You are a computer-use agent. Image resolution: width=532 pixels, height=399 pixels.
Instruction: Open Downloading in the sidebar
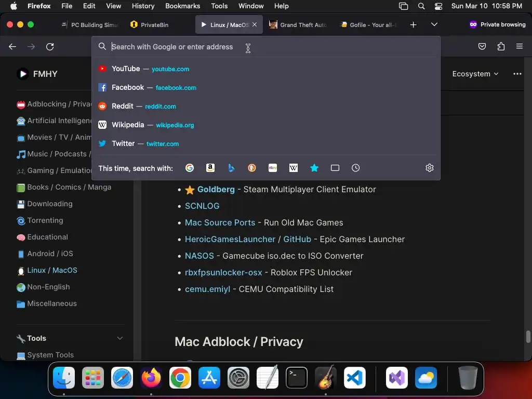(x=49, y=204)
